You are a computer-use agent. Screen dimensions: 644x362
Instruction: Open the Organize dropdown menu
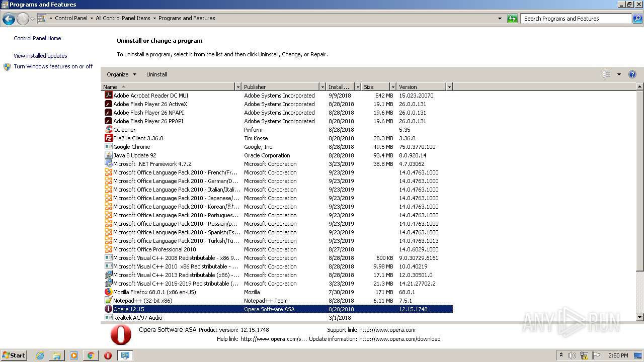[x=121, y=74]
